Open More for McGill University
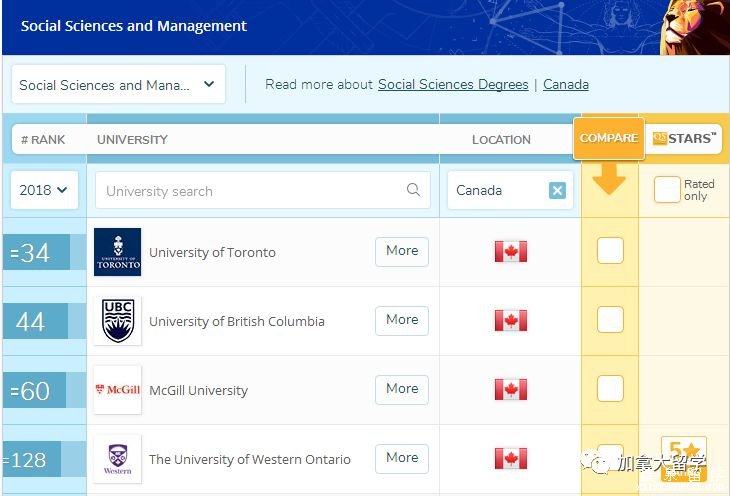 click(402, 389)
